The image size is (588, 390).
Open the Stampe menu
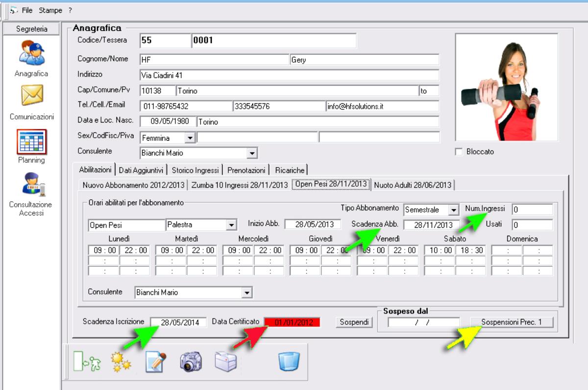[x=50, y=10]
